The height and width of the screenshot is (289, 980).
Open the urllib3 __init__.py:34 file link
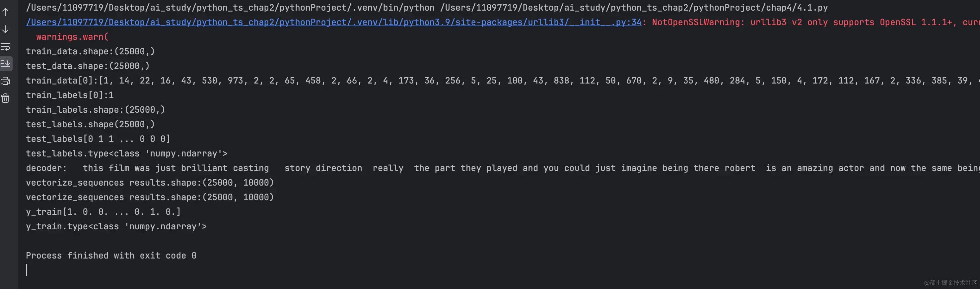(x=333, y=22)
